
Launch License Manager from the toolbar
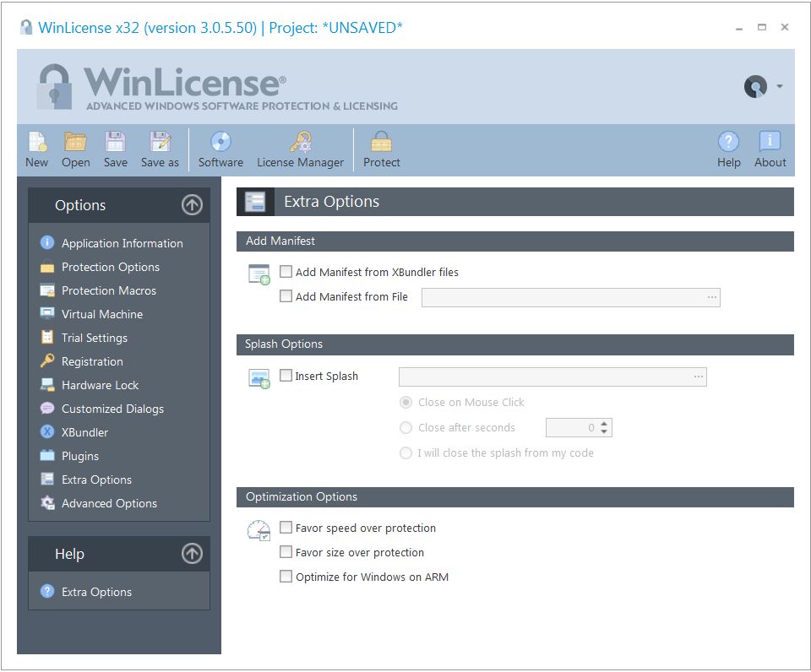(x=301, y=142)
